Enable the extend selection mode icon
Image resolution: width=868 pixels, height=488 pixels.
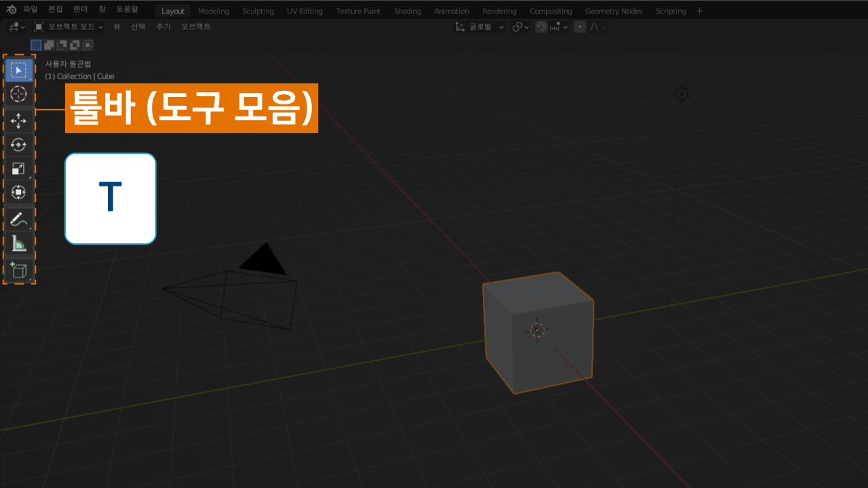(49, 45)
